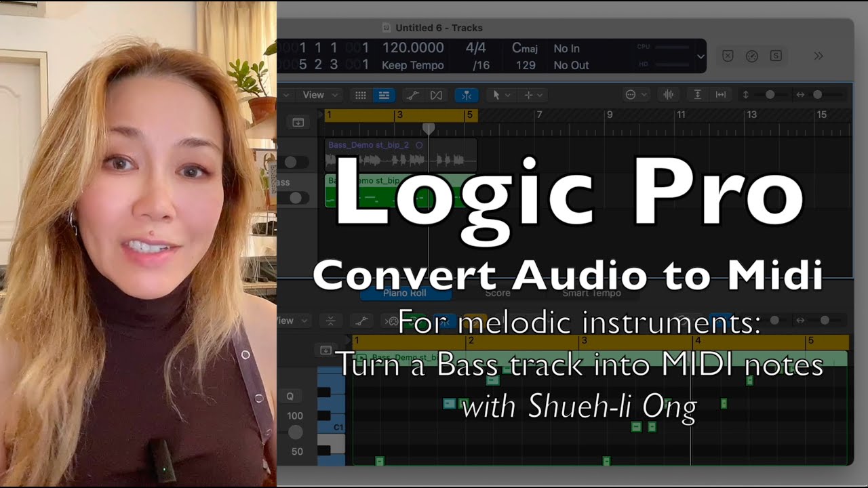Click the HD load meter

tap(665, 64)
